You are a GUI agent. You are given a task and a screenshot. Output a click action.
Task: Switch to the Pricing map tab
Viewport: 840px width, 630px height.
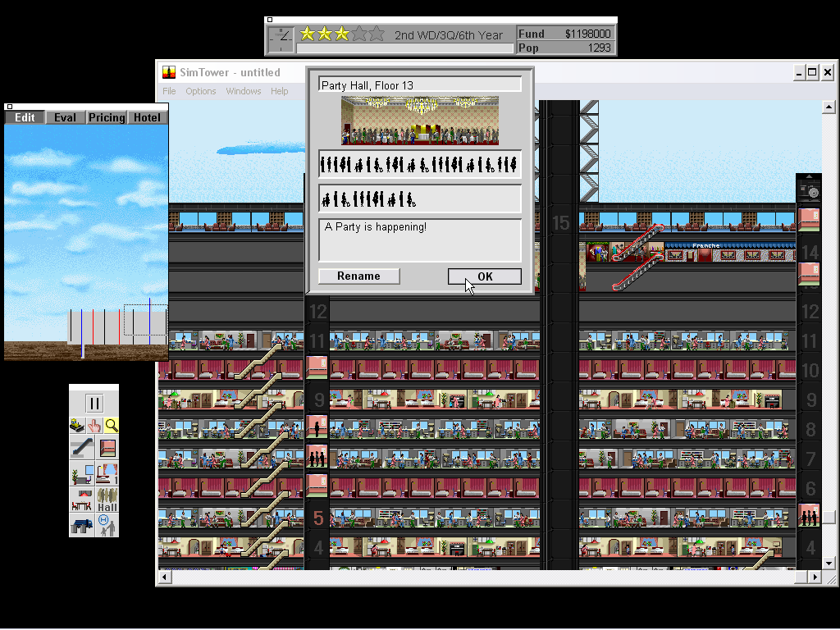click(x=107, y=117)
